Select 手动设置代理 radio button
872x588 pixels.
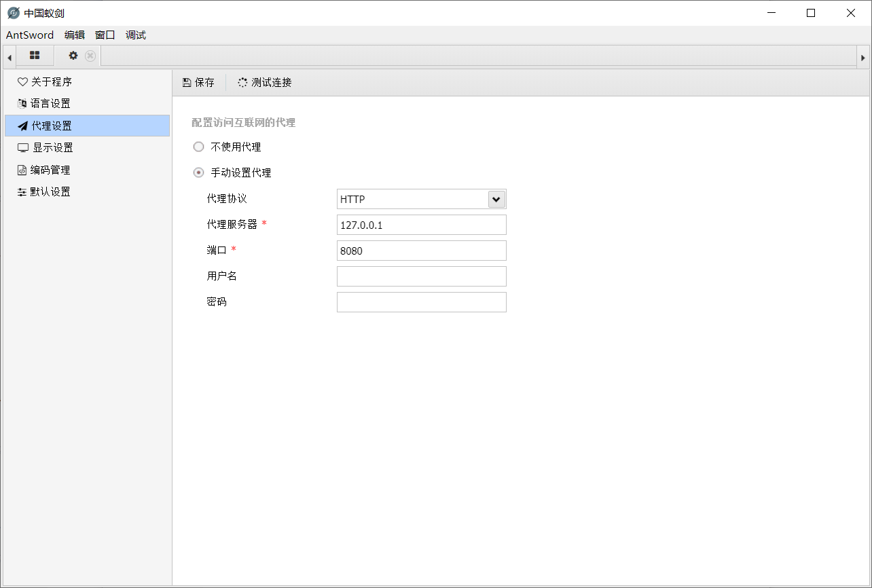pos(198,172)
